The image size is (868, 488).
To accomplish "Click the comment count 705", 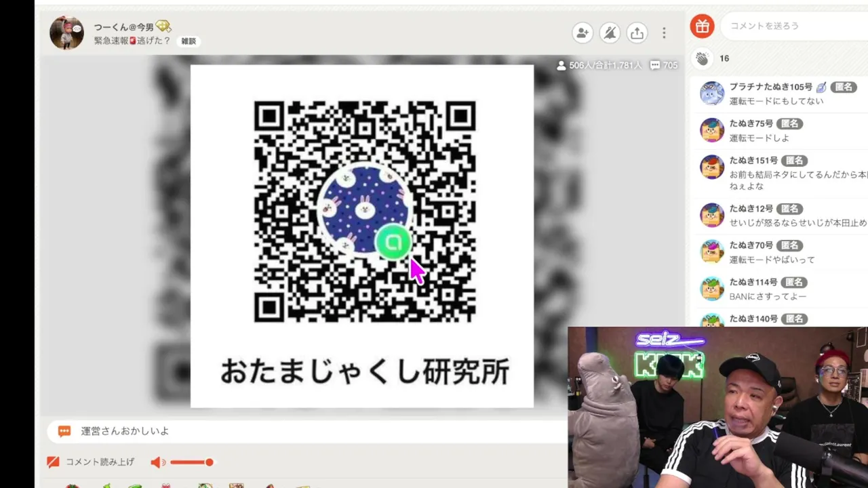I will click(670, 66).
